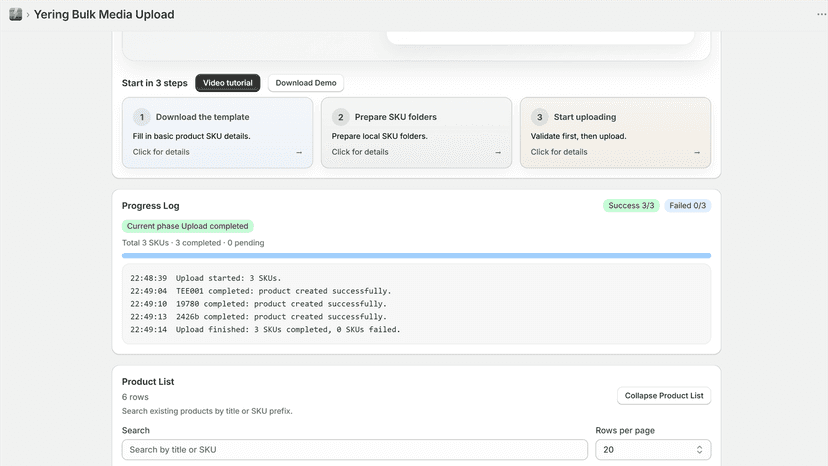Click the breadcrumb chevron next to app icon

click(x=28, y=15)
